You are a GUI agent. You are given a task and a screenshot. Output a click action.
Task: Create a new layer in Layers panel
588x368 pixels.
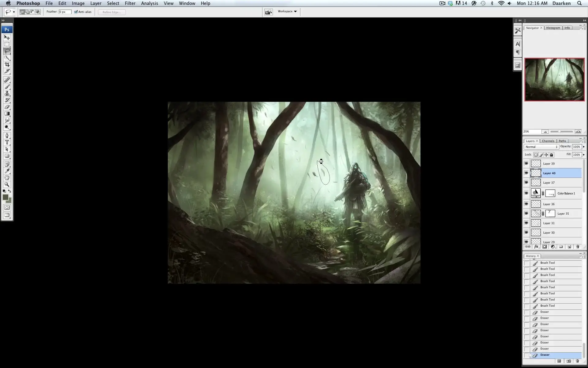pos(569,247)
